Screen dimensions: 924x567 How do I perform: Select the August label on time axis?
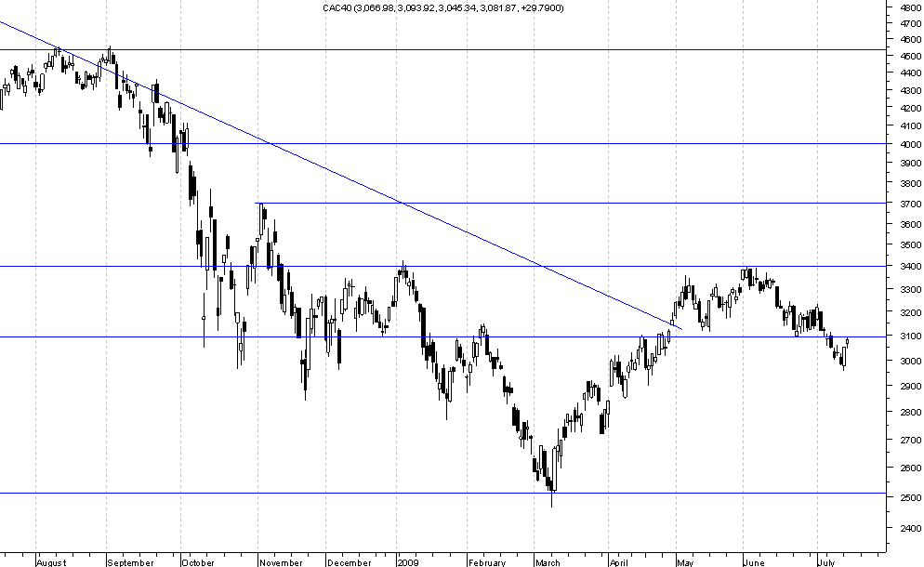pyautogui.click(x=51, y=562)
